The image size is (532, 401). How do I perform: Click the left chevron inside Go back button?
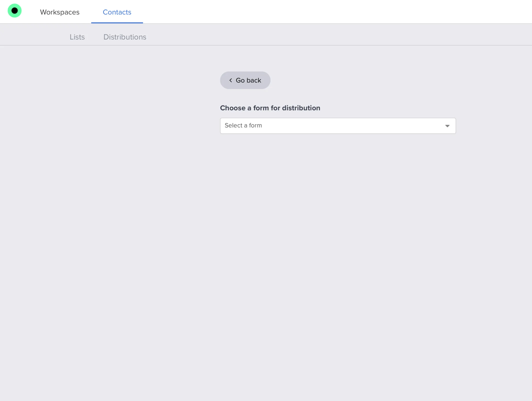231,80
